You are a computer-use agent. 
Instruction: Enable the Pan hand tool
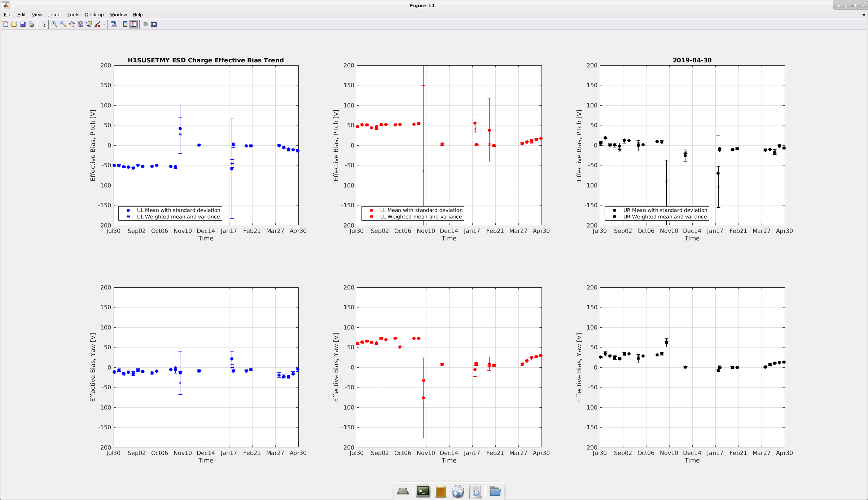[x=72, y=25]
